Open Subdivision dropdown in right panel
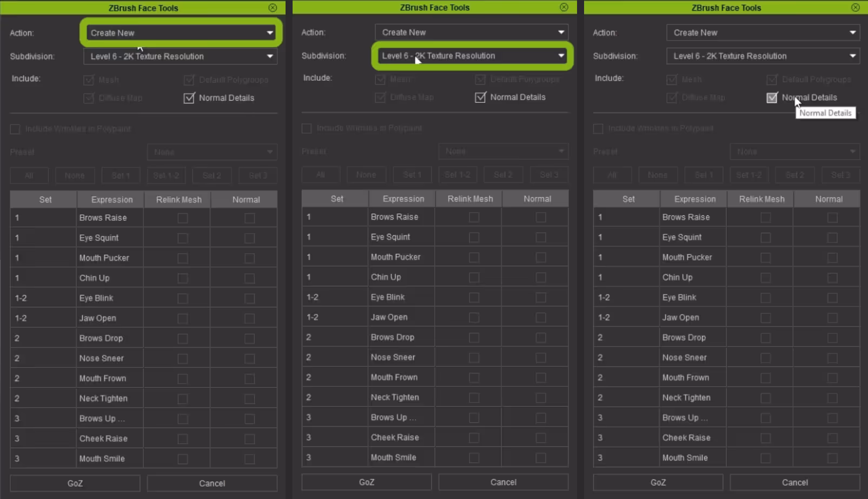Screen dimensions: 868x499 click(763, 56)
